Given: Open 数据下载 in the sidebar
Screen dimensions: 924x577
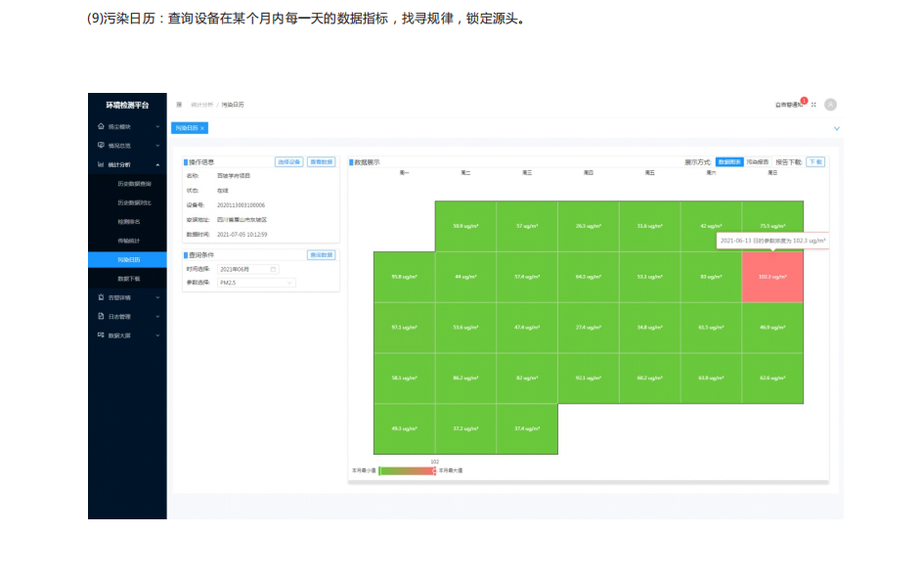Looking at the screenshot, I should pos(129,279).
